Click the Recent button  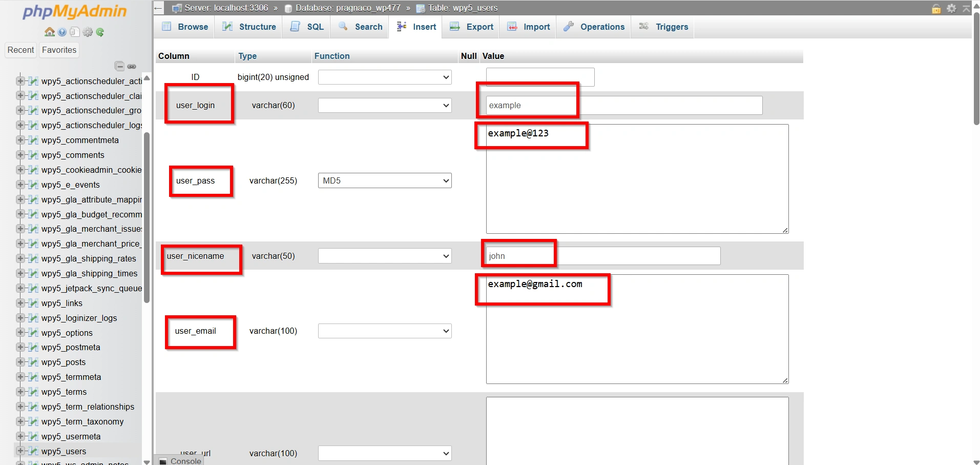coord(20,50)
